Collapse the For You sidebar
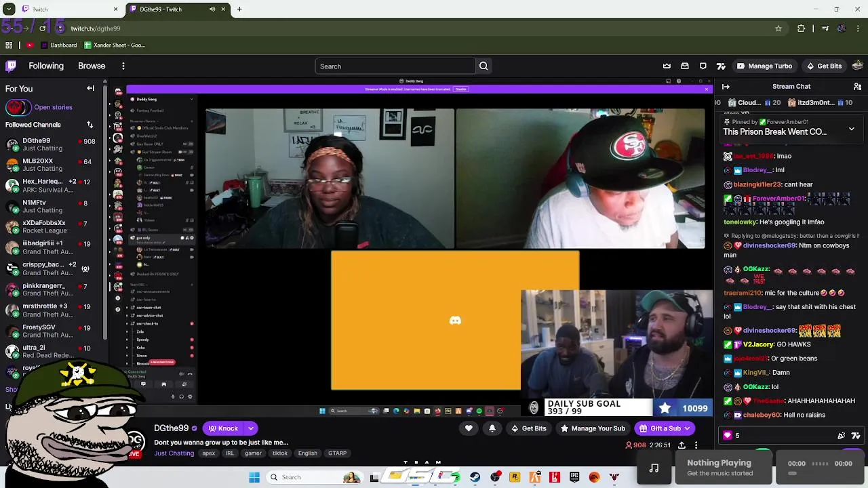The height and width of the screenshot is (488, 868). (90, 89)
